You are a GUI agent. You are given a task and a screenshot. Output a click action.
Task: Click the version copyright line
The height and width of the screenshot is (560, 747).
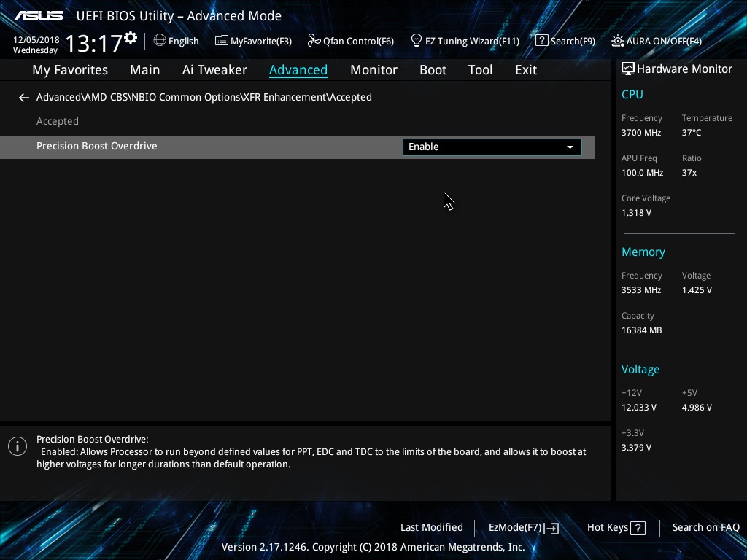[x=373, y=547]
